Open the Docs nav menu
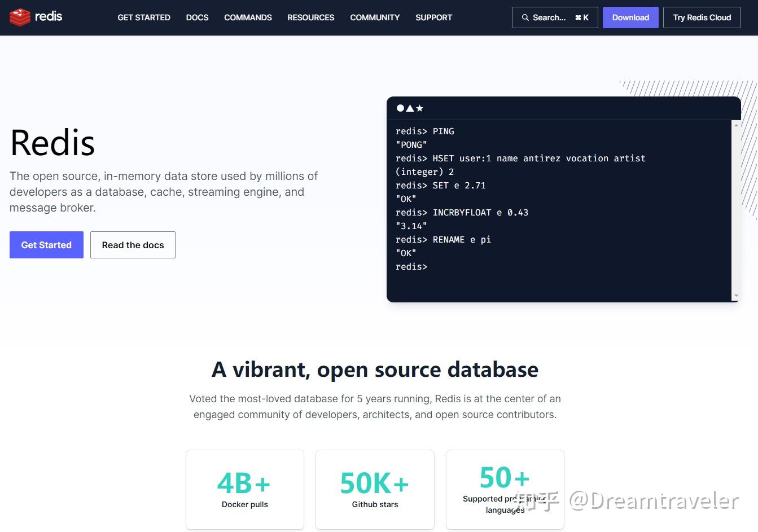 197,17
